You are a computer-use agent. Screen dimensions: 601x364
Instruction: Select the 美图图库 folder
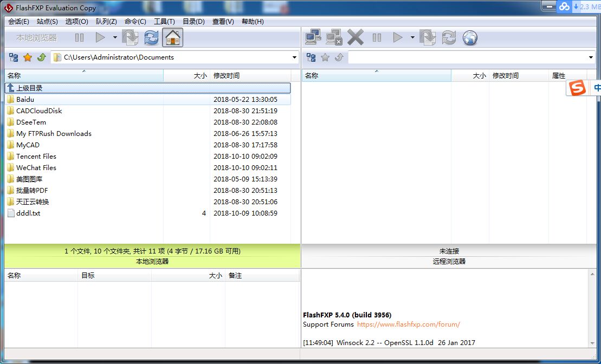(x=147, y=179)
